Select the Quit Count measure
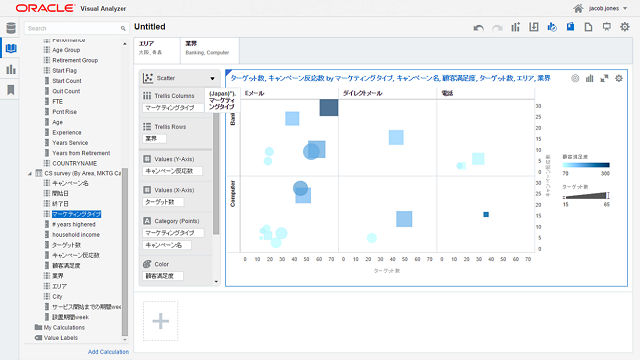 (66, 91)
